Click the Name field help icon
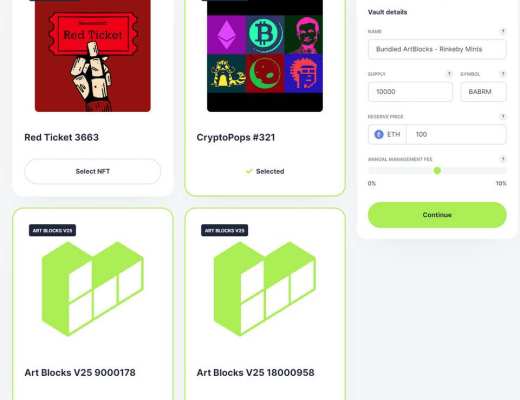 point(503,31)
